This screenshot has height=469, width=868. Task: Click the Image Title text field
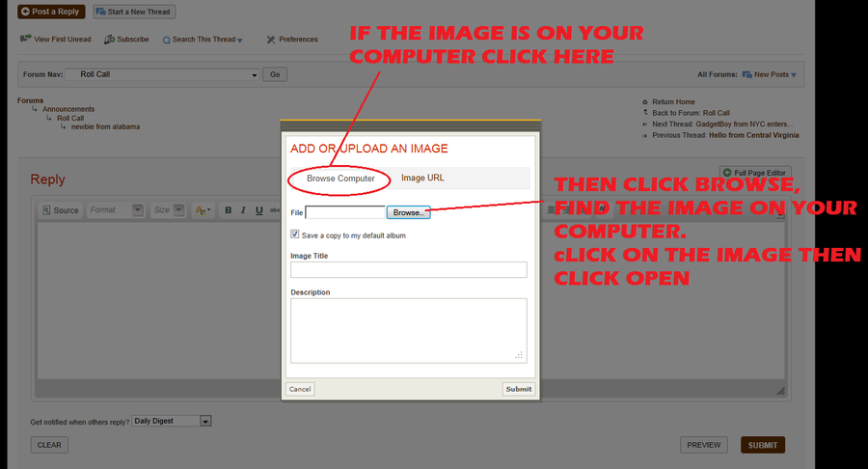408,270
